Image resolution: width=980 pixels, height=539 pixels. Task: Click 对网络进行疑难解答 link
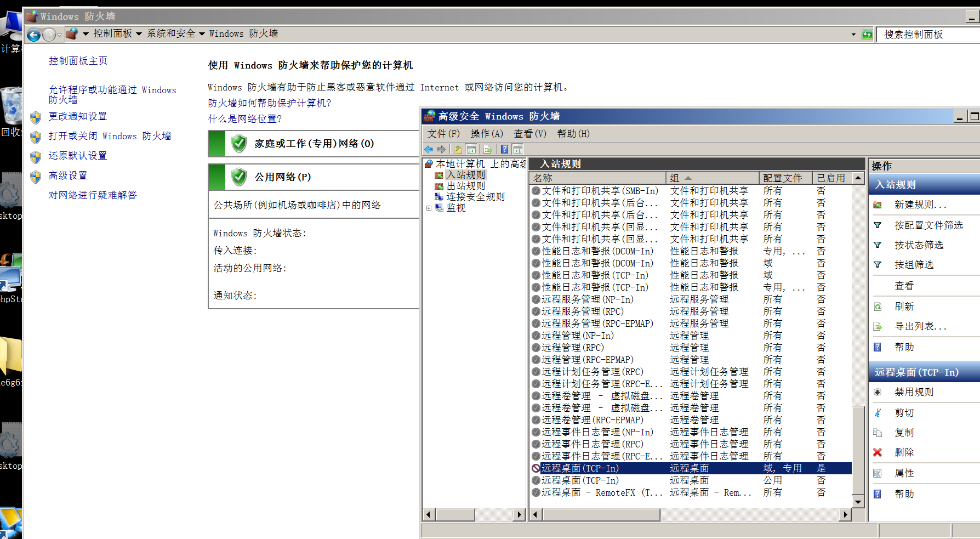(92, 195)
